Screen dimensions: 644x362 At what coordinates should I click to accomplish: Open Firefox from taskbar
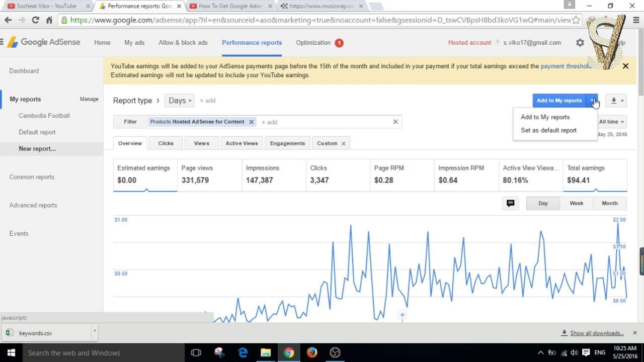(312, 352)
